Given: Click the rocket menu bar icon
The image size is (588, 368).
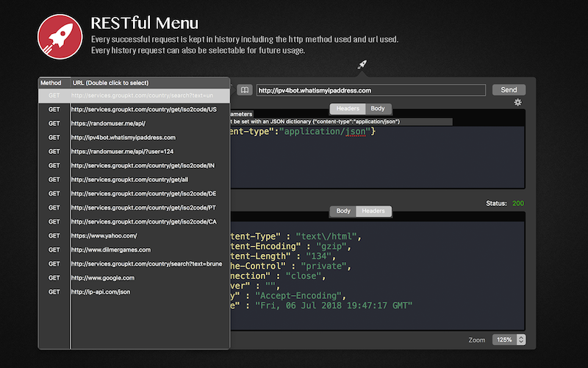Looking at the screenshot, I should 362,65.
